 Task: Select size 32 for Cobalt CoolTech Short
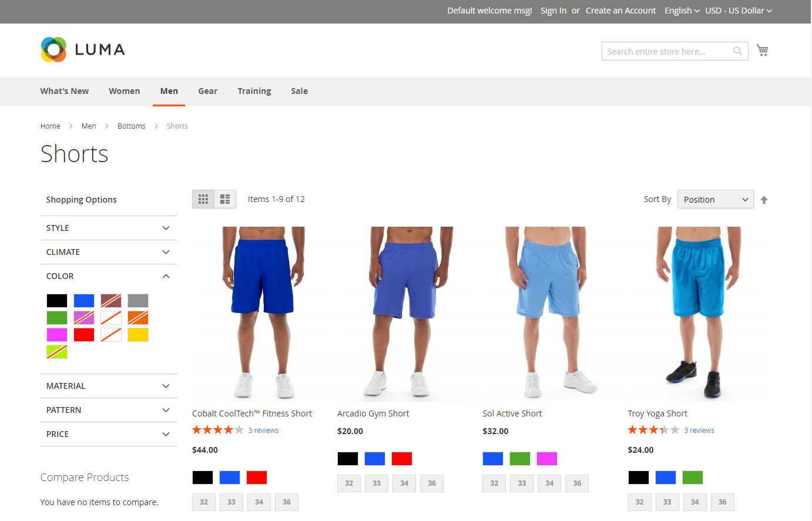click(204, 502)
